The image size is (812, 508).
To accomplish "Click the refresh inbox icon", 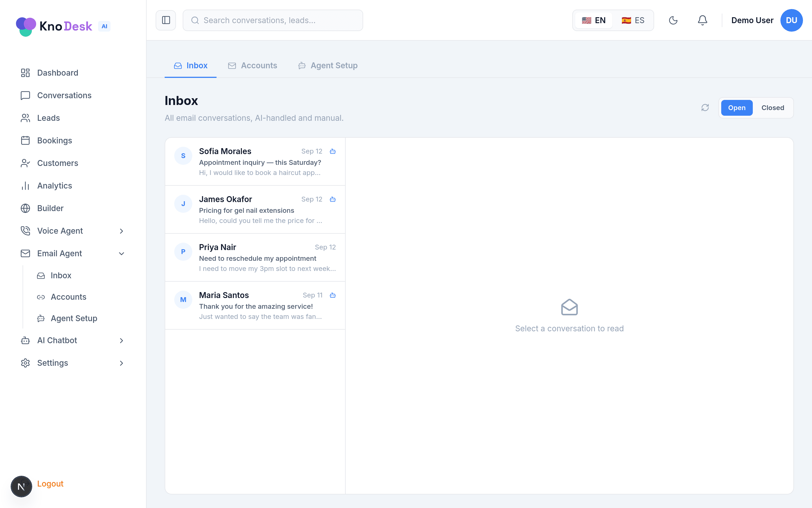I will pos(705,108).
